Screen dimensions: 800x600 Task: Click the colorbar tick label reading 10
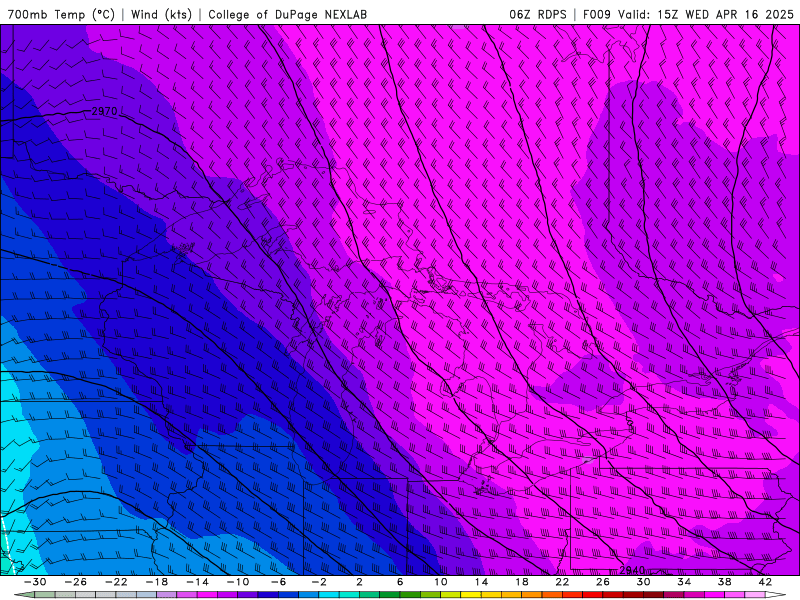(x=441, y=582)
